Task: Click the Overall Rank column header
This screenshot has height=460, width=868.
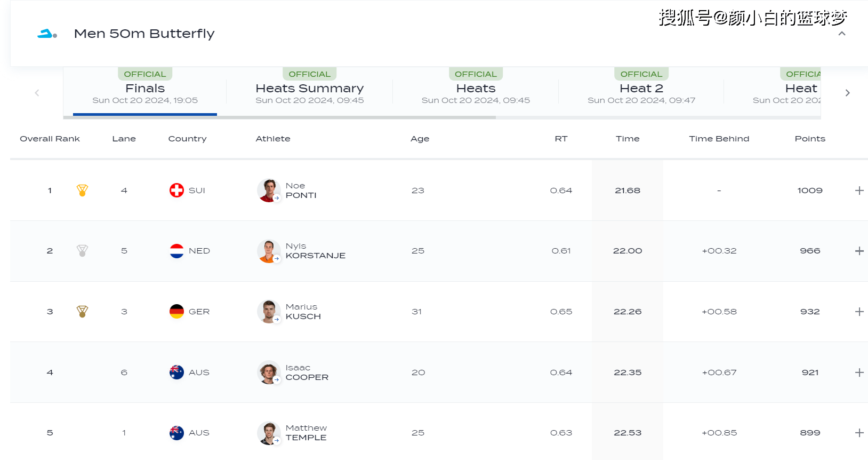Action: point(50,139)
